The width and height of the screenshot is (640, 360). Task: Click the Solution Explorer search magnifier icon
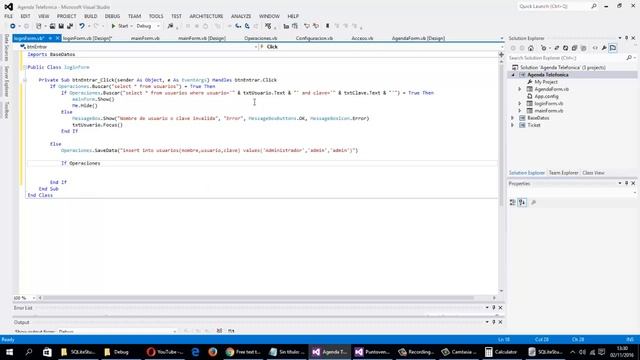[x=629, y=58]
